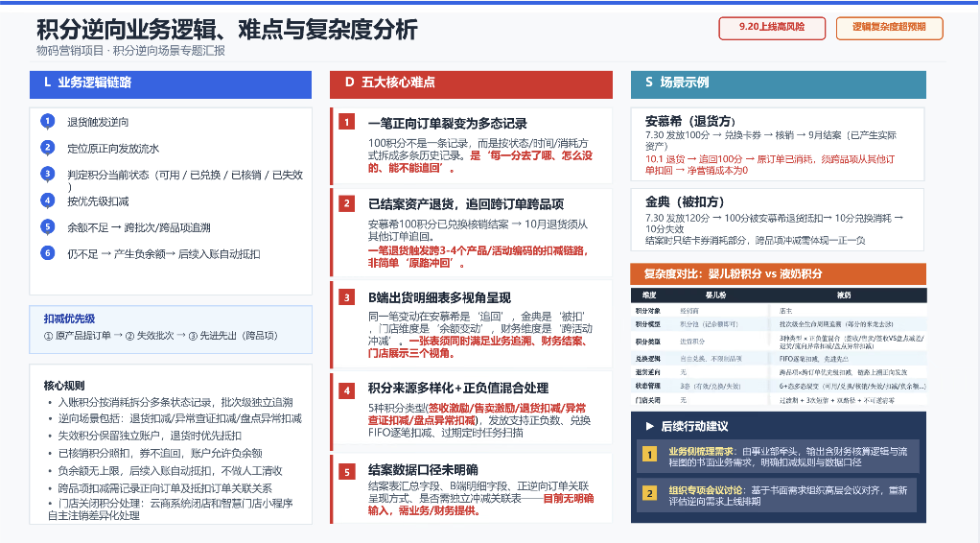The width and height of the screenshot is (980, 543).
Task: Click the S letter in 场景示例 header
Action: (649, 82)
